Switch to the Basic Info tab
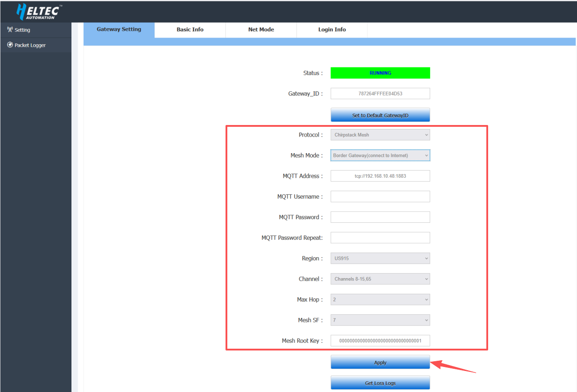This screenshot has width=577, height=392. (x=190, y=29)
